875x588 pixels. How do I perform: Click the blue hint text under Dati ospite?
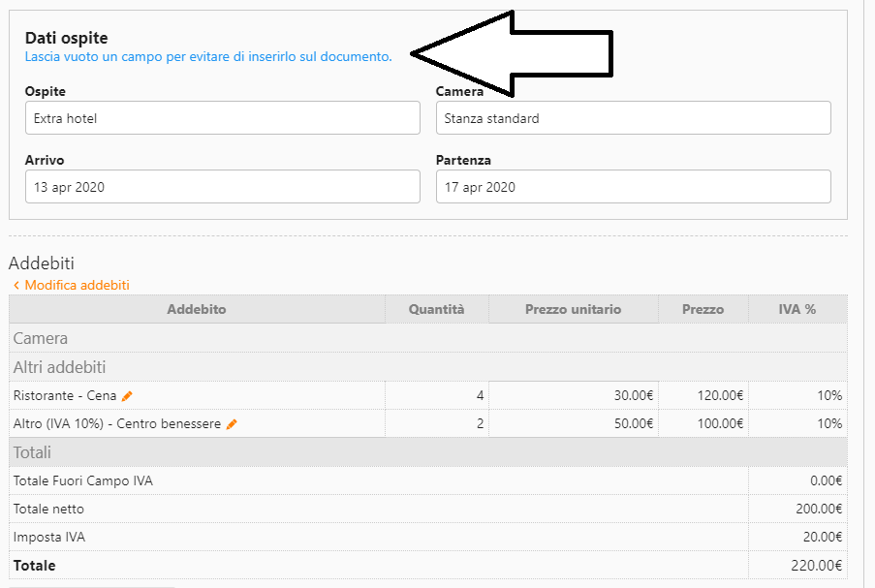click(x=208, y=57)
